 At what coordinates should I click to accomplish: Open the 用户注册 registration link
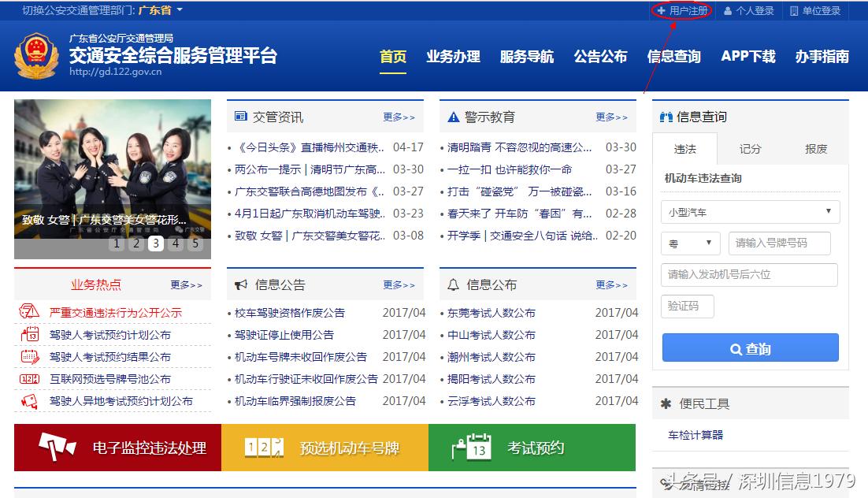[681, 10]
